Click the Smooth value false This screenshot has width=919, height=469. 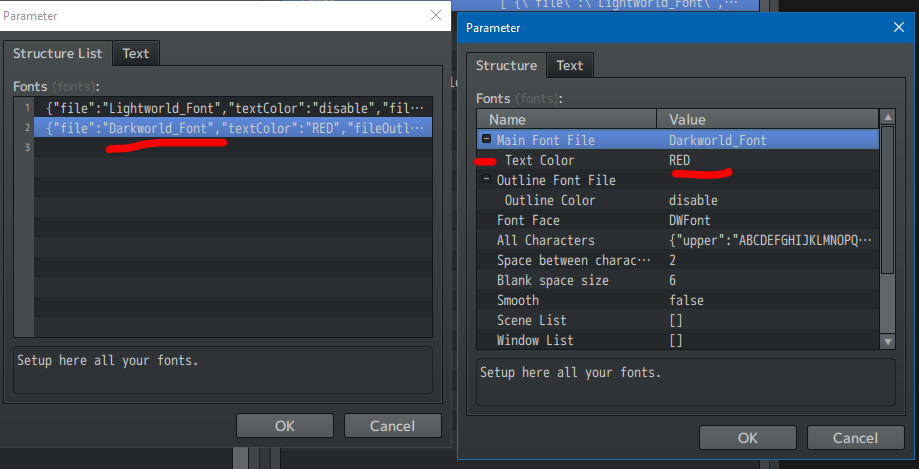(x=686, y=300)
